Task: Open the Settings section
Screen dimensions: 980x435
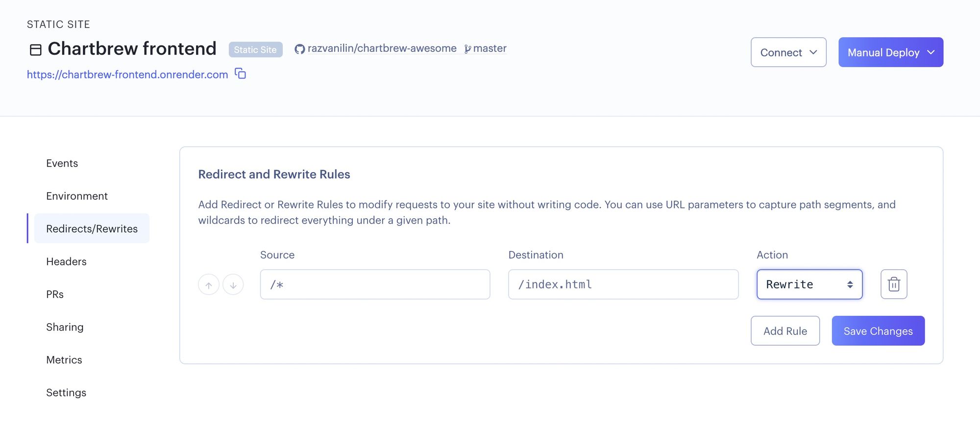Action: (66, 393)
